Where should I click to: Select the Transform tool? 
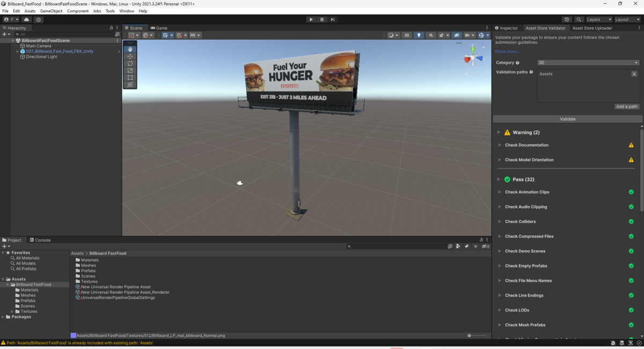coord(130,84)
